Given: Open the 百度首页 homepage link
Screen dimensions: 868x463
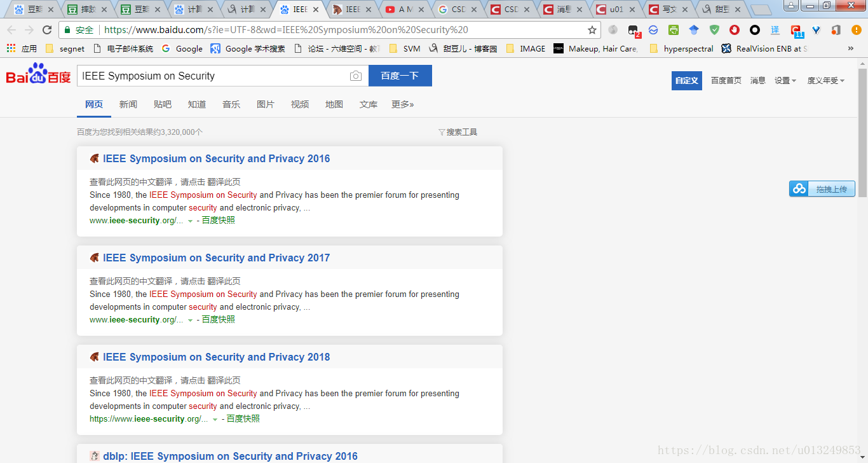Looking at the screenshot, I should [x=726, y=80].
